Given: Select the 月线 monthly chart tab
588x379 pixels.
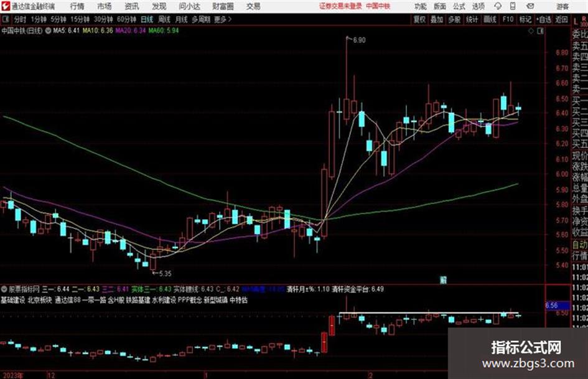Looking at the screenshot, I should (182, 19).
